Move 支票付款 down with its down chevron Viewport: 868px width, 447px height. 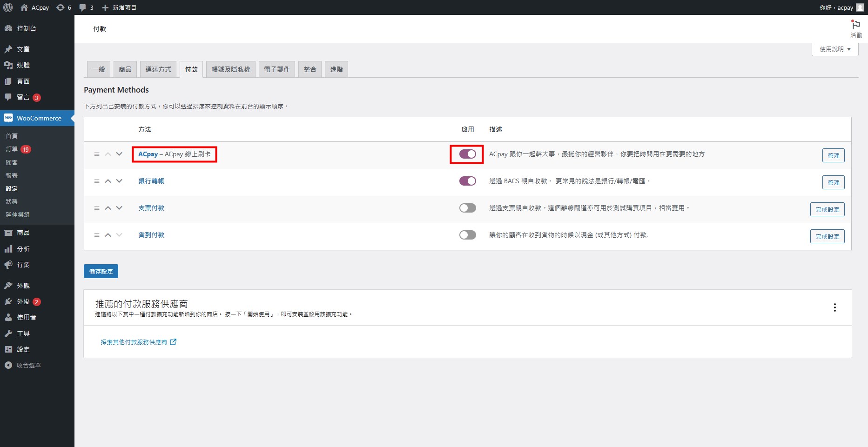pos(119,208)
